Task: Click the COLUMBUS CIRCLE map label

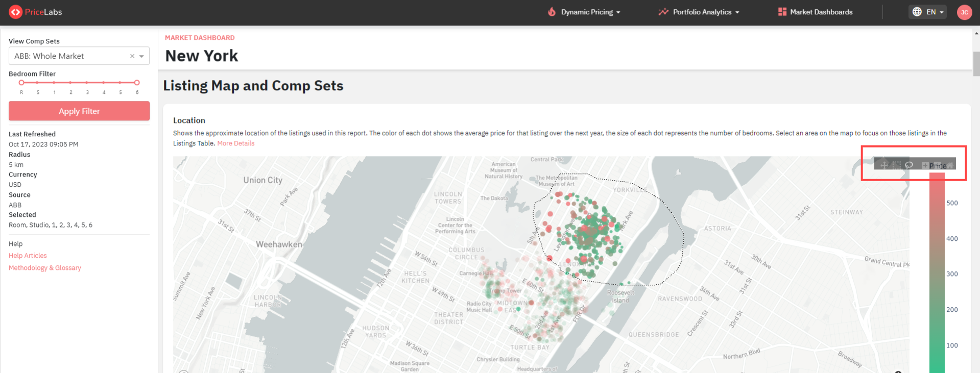Action: [466, 254]
